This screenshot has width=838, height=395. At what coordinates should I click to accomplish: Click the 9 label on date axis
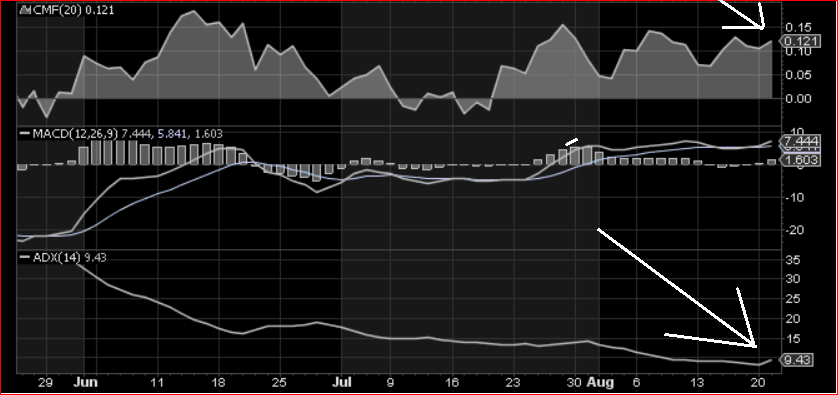tap(390, 383)
